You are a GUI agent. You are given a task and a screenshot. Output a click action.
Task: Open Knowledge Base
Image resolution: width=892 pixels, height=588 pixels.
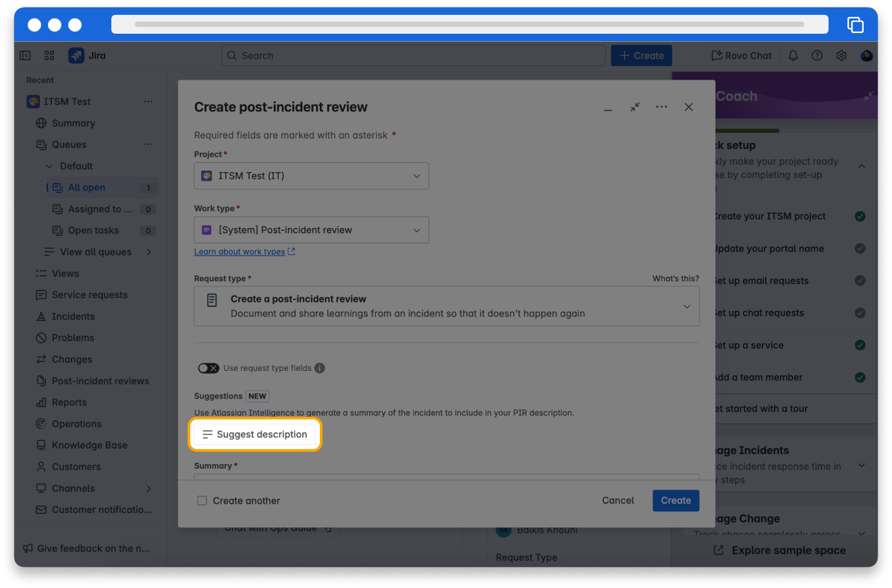(x=90, y=445)
